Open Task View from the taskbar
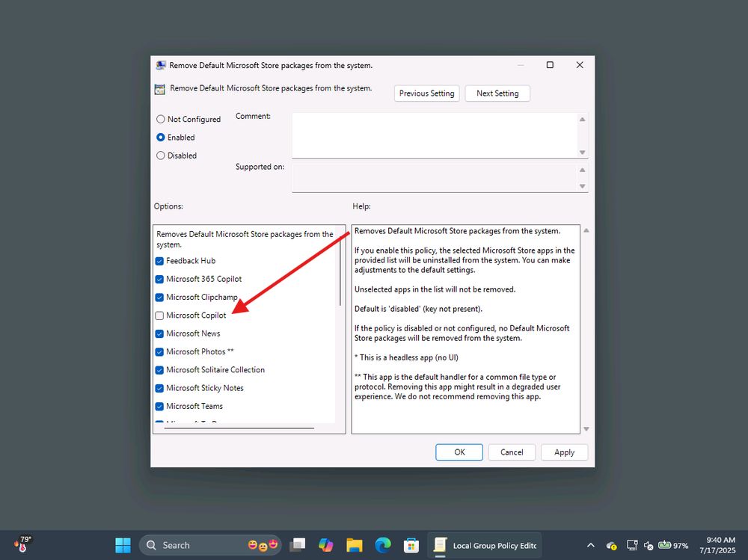 298,545
